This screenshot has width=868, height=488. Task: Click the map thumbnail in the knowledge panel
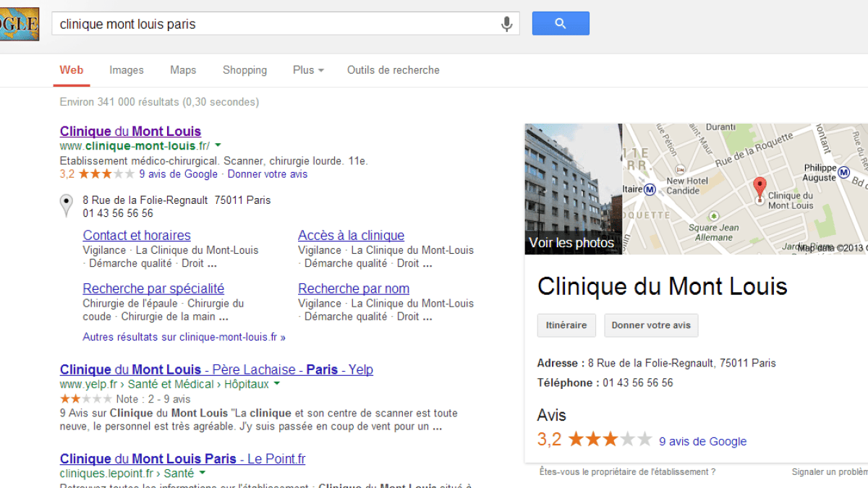[x=745, y=189]
